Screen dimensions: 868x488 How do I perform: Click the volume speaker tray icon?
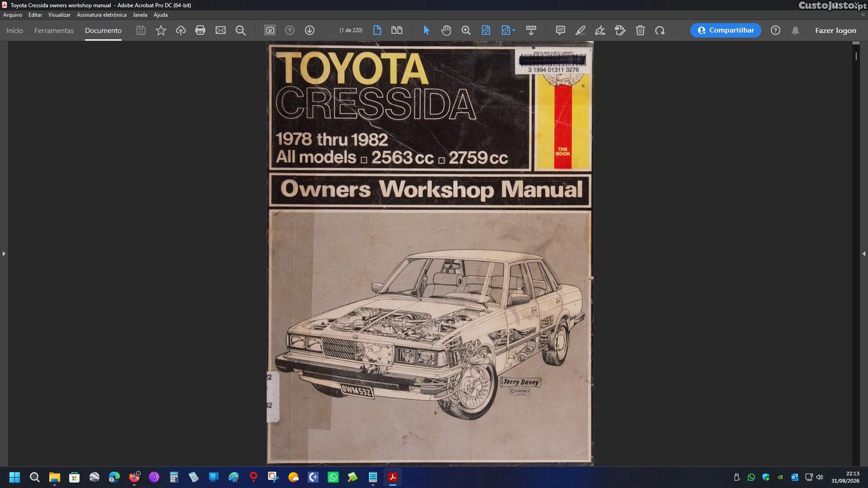[819, 477]
